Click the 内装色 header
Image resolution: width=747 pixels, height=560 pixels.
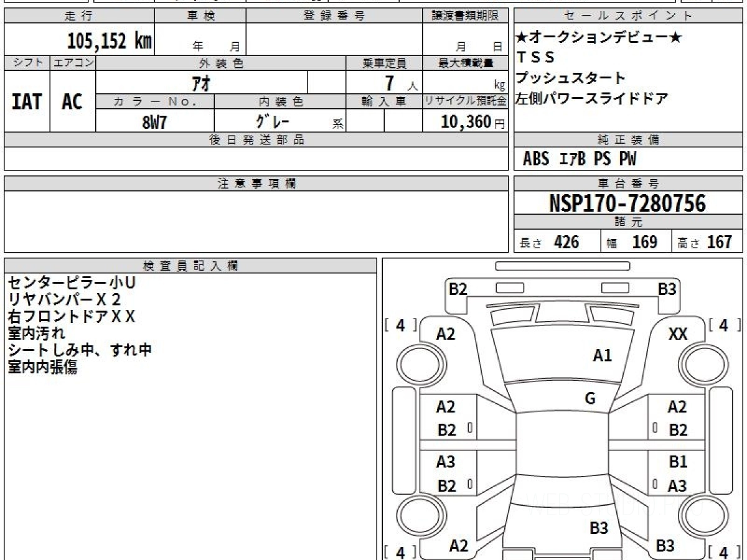[280, 101]
